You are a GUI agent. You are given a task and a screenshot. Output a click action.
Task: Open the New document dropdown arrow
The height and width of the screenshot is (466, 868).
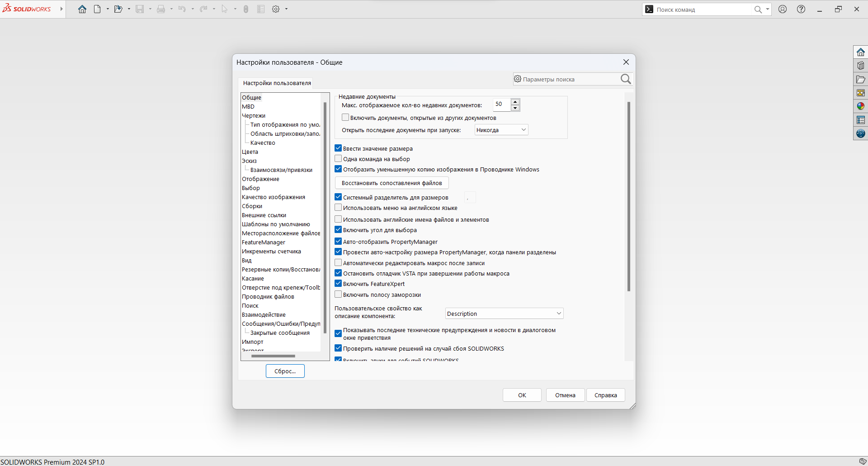[x=108, y=9]
